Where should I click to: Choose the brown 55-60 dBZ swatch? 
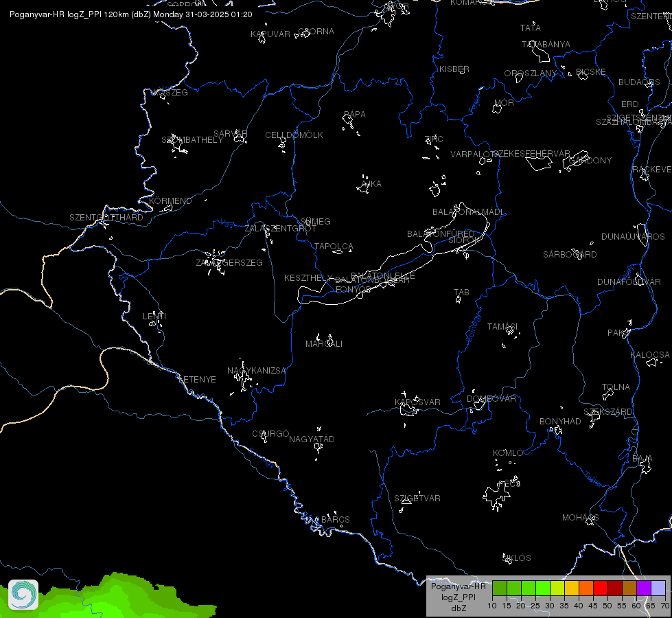(629, 588)
